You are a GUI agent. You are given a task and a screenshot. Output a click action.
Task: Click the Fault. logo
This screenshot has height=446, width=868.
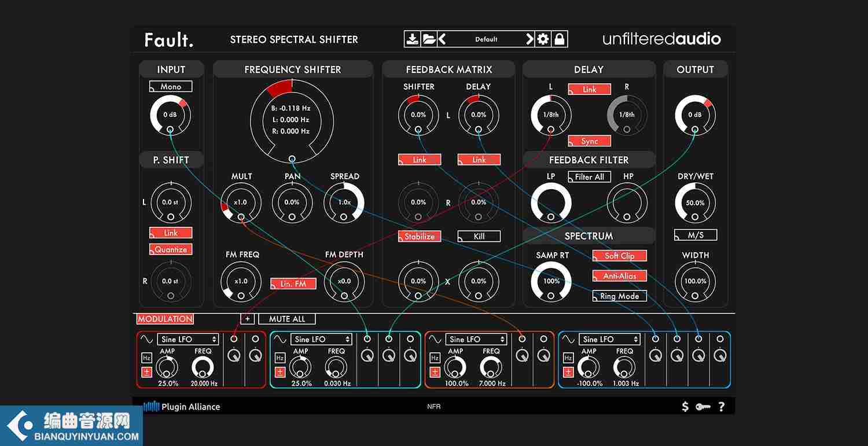coord(169,39)
